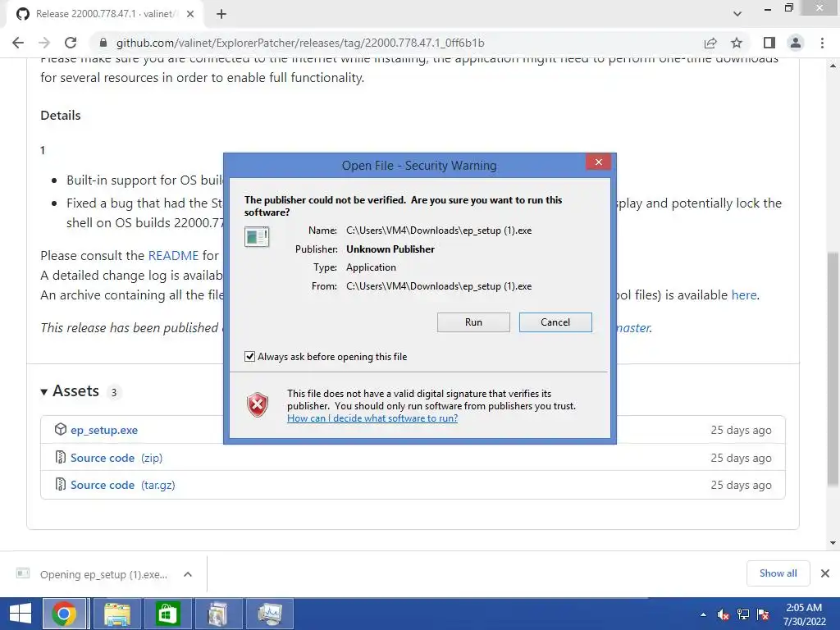Open the Windows Start button
This screenshot has width=840, height=630.
pyautogui.click(x=21, y=614)
